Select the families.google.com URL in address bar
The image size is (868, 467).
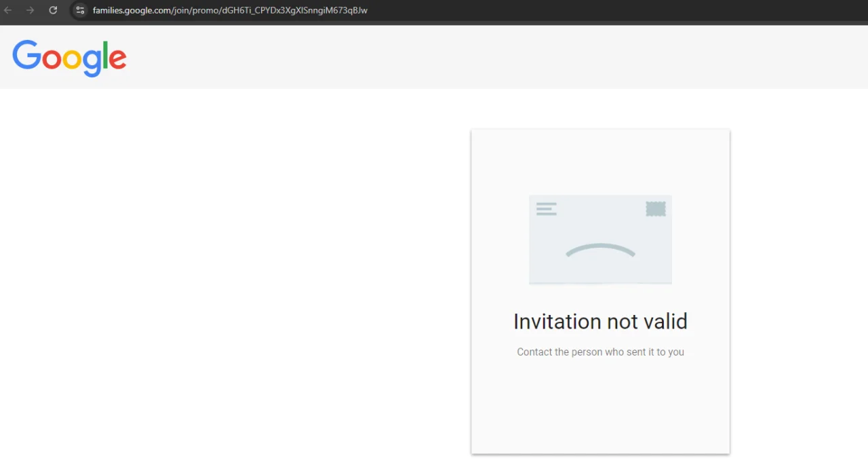point(230,10)
